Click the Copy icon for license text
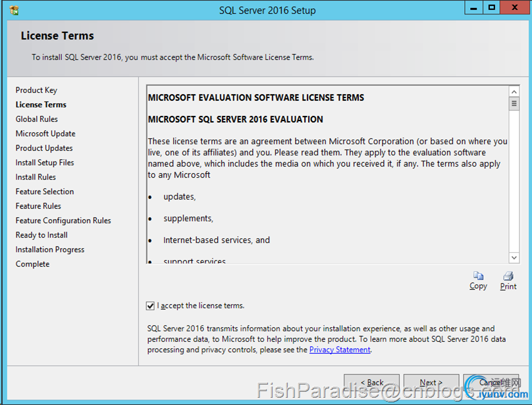532x405 pixels. click(x=479, y=276)
